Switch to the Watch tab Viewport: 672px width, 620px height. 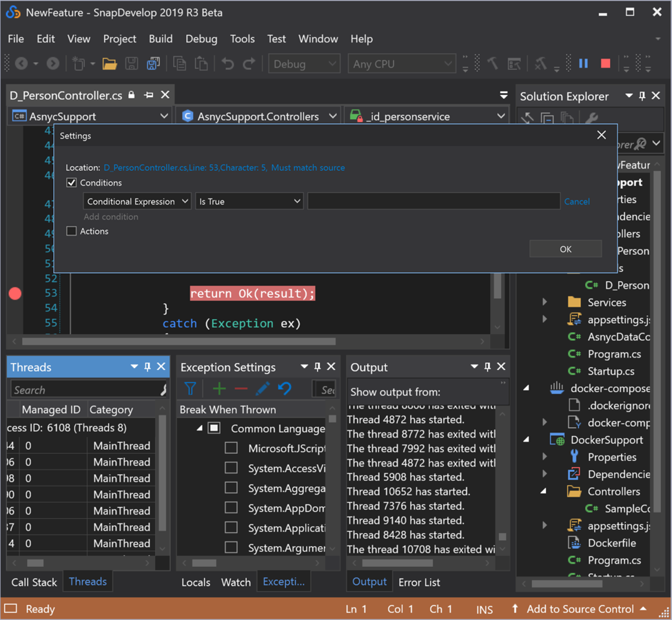pyautogui.click(x=236, y=582)
